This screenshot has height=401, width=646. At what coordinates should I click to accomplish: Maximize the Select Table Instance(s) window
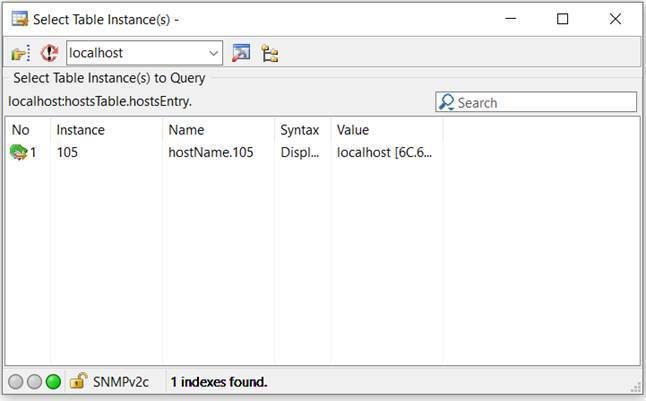point(562,19)
